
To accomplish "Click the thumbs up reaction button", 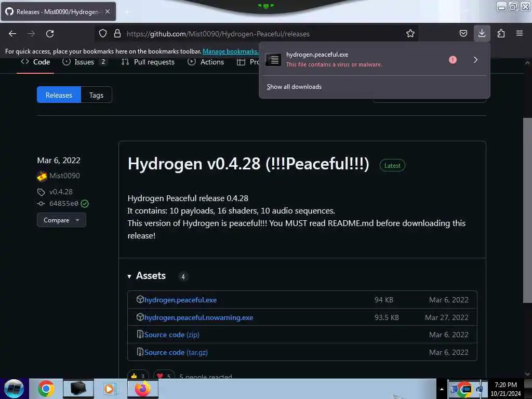I will pyautogui.click(x=138, y=375).
